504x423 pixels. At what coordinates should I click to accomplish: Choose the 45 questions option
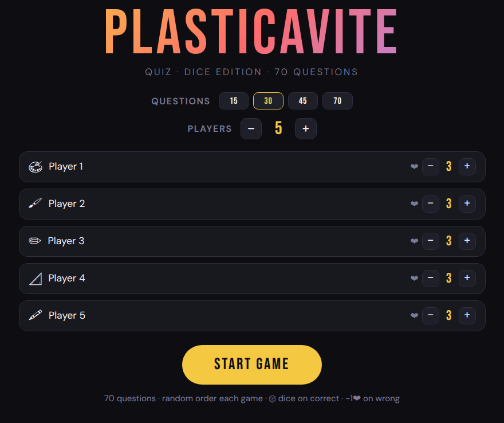click(303, 101)
